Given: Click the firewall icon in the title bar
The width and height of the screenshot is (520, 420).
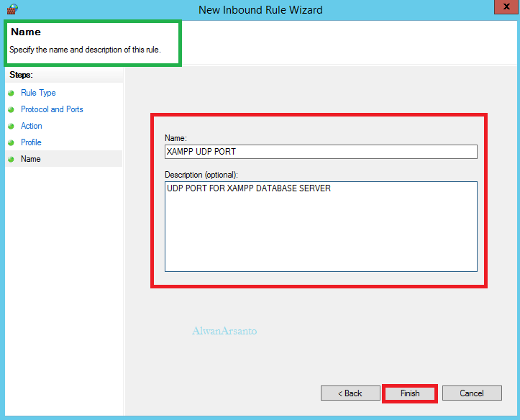Looking at the screenshot, I should 12,9.
